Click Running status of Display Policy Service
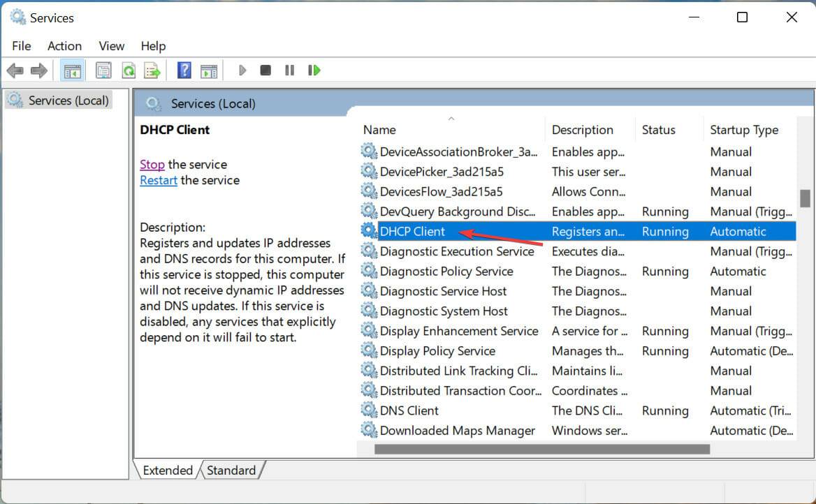Viewport: 816px width, 504px height. coord(664,351)
